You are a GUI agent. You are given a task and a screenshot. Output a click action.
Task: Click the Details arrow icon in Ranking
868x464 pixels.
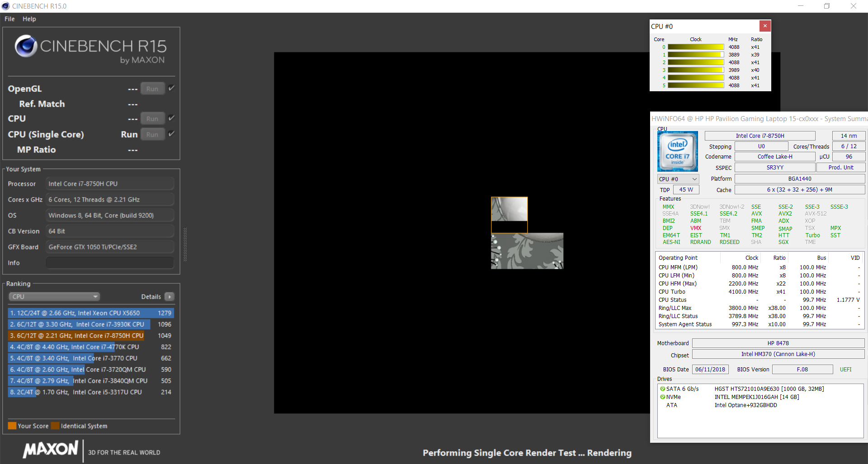[170, 297]
